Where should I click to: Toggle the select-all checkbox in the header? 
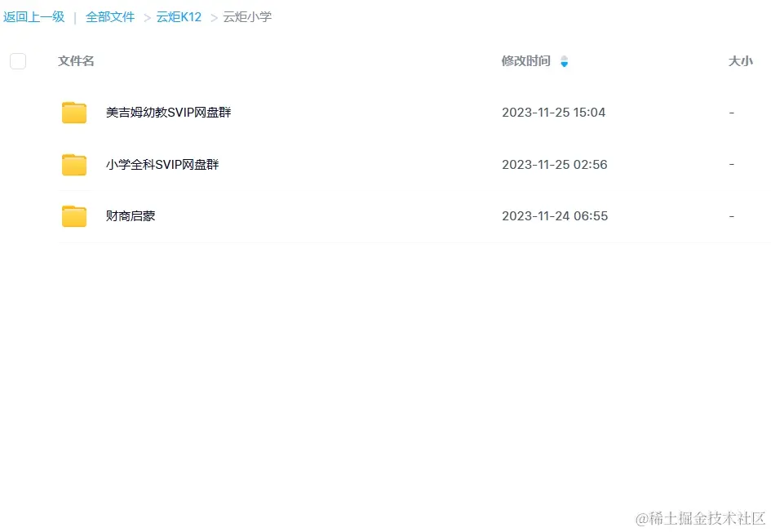[x=17, y=60]
